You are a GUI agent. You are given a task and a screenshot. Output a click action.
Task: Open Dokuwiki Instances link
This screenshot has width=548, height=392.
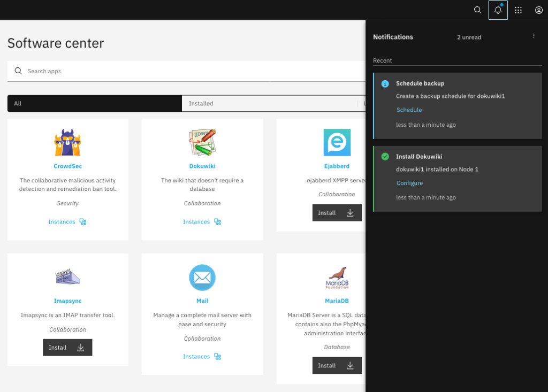tap(196, 222)
